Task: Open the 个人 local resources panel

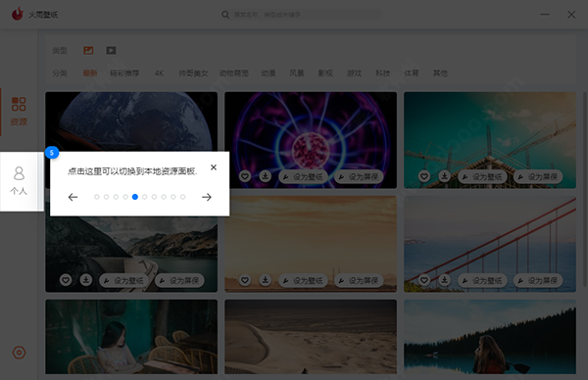Action: point(19,181)
